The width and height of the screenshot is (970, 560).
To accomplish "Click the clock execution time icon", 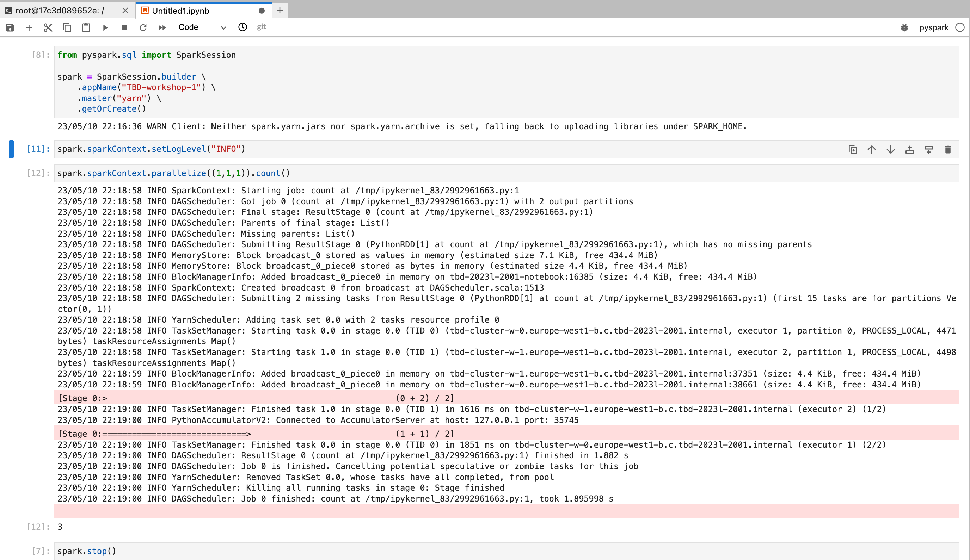I will [x=242, y=27].
